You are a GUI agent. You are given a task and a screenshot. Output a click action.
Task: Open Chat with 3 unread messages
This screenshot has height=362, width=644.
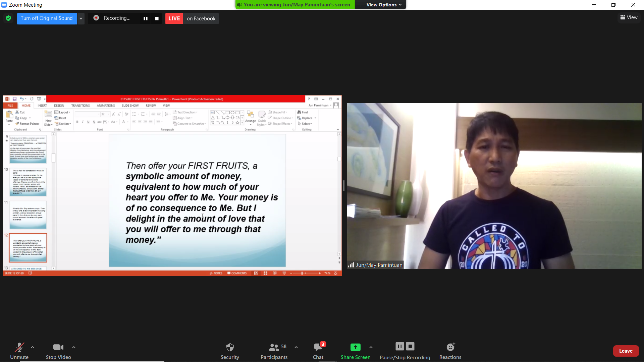click(x=318, y=351)
